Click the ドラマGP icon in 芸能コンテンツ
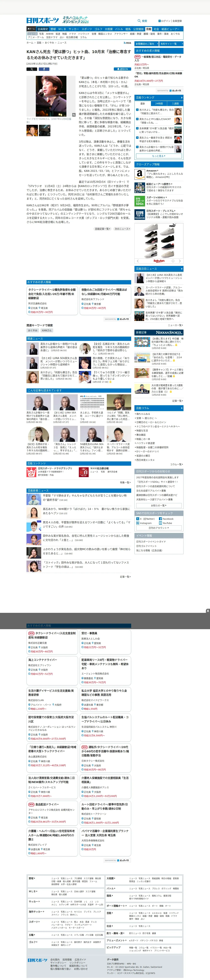Image resolution: width=210 pixels, height=980 pixels. click(31, 472)
